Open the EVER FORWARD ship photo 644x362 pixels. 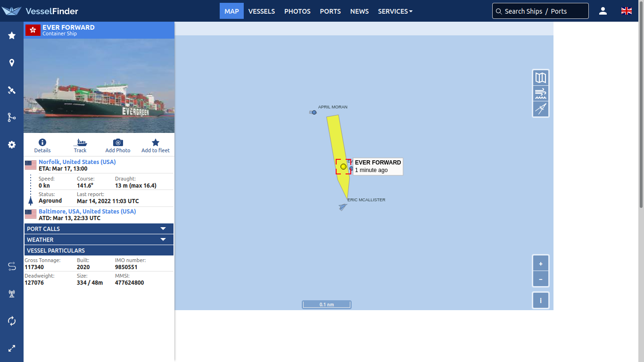pos(99,86)
